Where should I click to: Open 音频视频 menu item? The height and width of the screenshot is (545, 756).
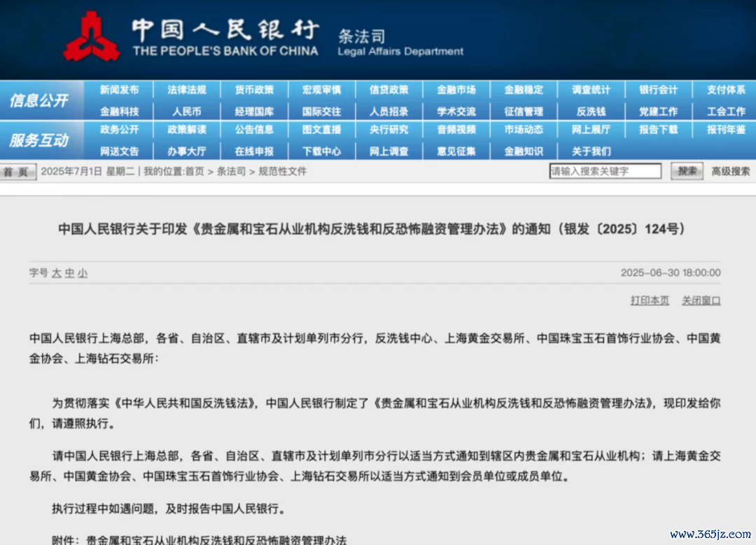(456, 130)
